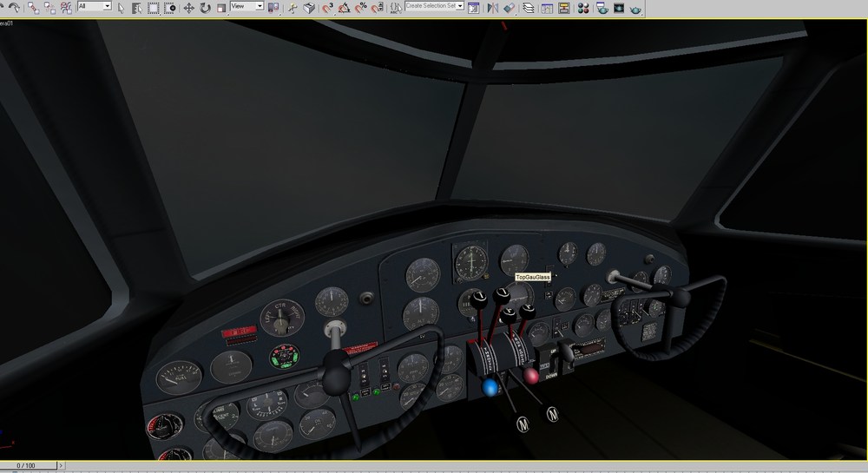
Task: Choose the Select and Uniform Scale tool
Action: tap(221, 8)
